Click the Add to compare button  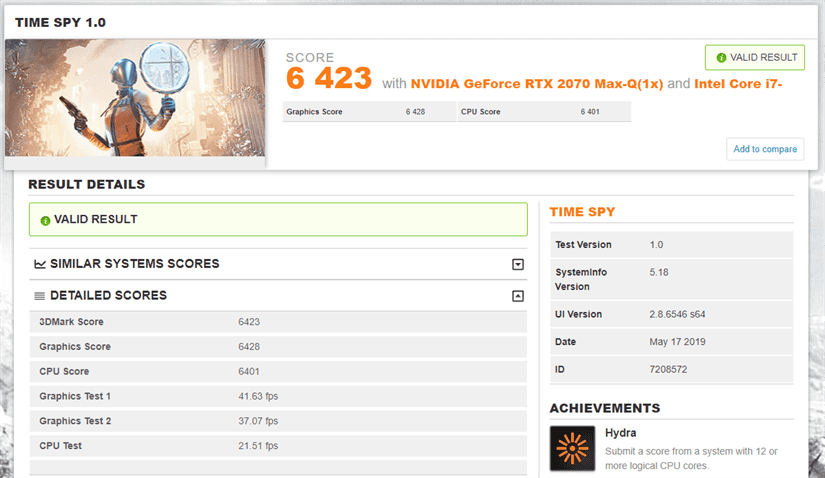(765, 149)
